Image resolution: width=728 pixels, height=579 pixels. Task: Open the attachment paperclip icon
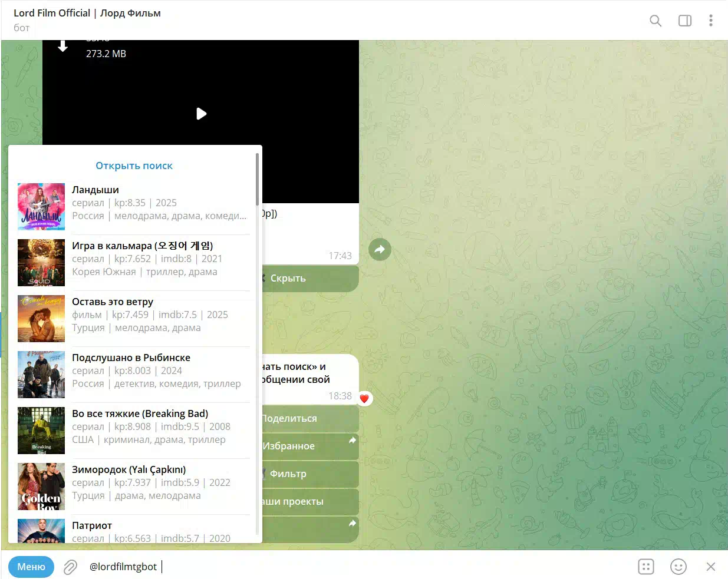coord(70,567)
